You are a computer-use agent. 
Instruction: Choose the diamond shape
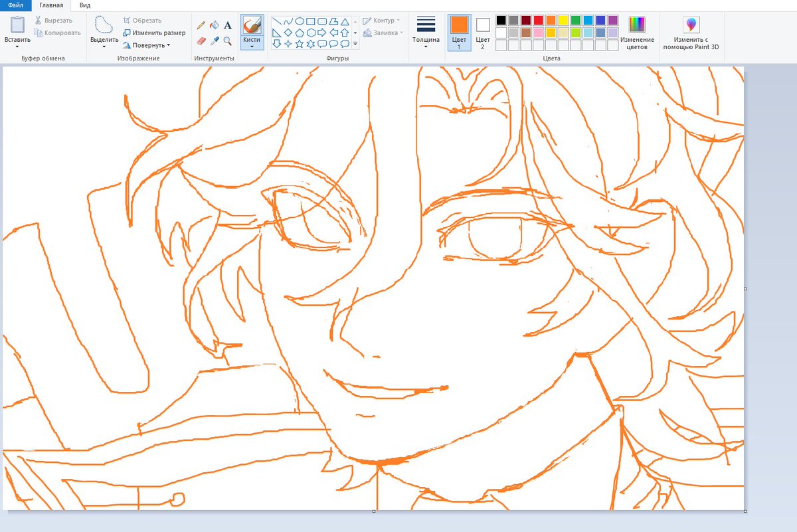[288, 33]
